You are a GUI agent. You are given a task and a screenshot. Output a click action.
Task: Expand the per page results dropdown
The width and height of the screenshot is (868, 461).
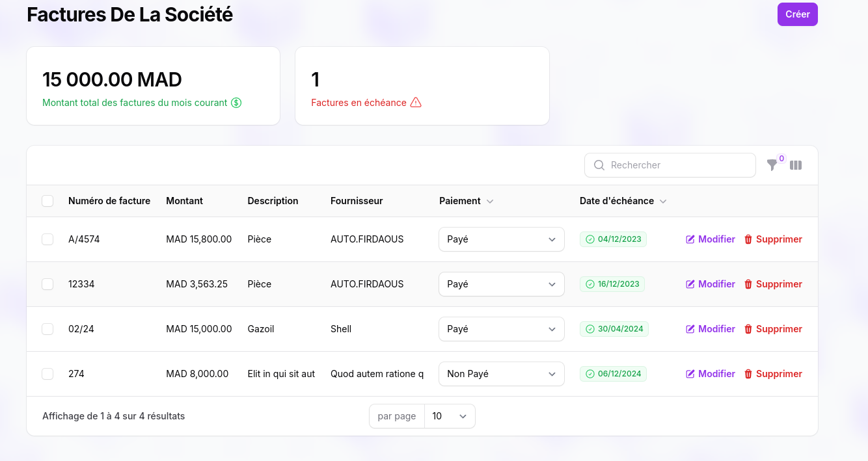[450, 416]
